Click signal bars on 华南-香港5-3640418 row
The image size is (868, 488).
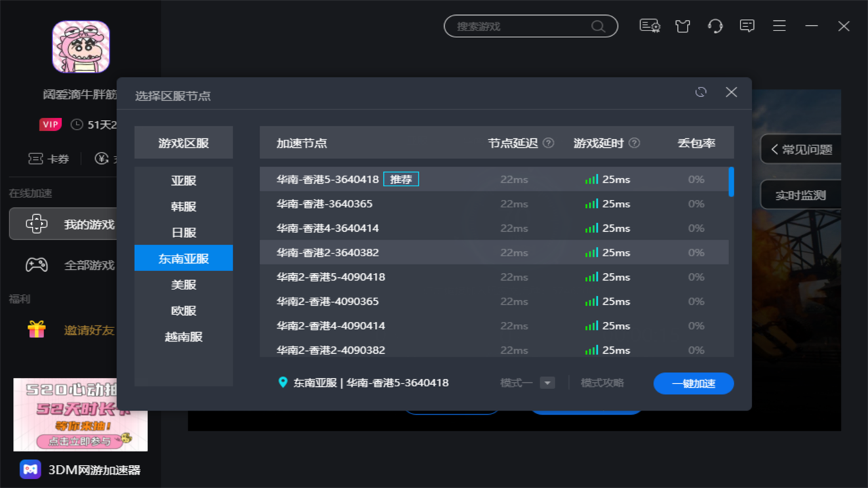[x=592, y=180]
